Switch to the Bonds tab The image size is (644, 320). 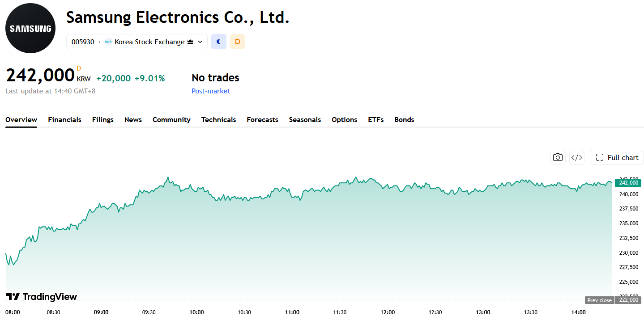pyautogui.click(x=404, y=119)
